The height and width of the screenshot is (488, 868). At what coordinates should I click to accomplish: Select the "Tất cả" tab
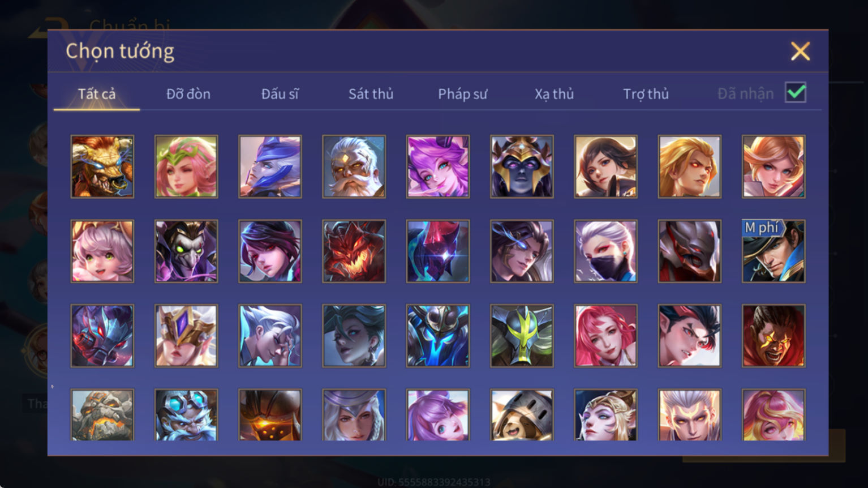point(97,94)
